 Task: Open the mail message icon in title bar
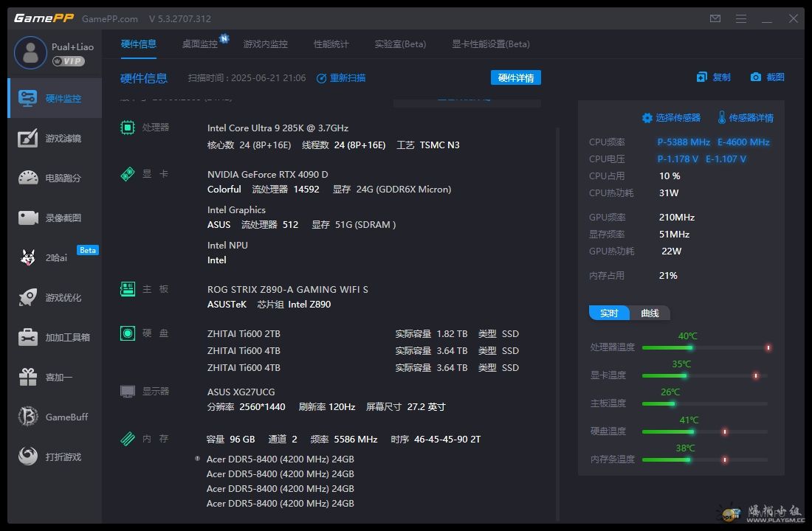point(715,18)
